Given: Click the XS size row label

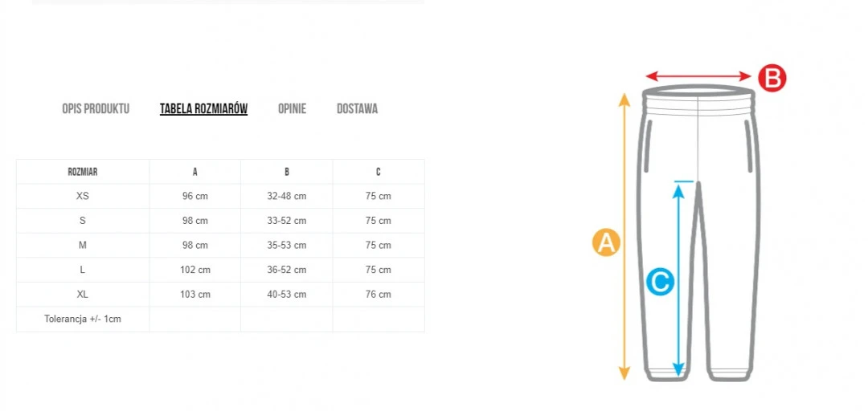Looking at the screenshot, I should pos(83,196).
